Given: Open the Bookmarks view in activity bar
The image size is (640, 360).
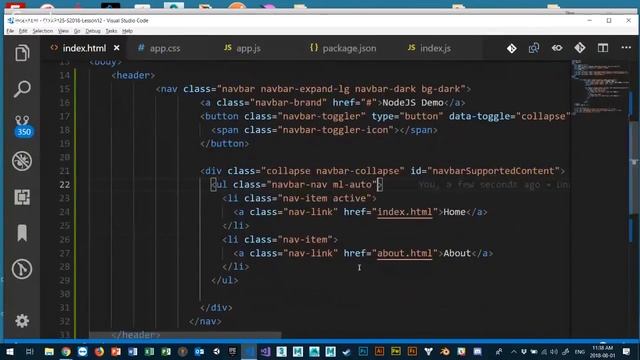Looking at the screenshot, I should click(x=22, y=233).
